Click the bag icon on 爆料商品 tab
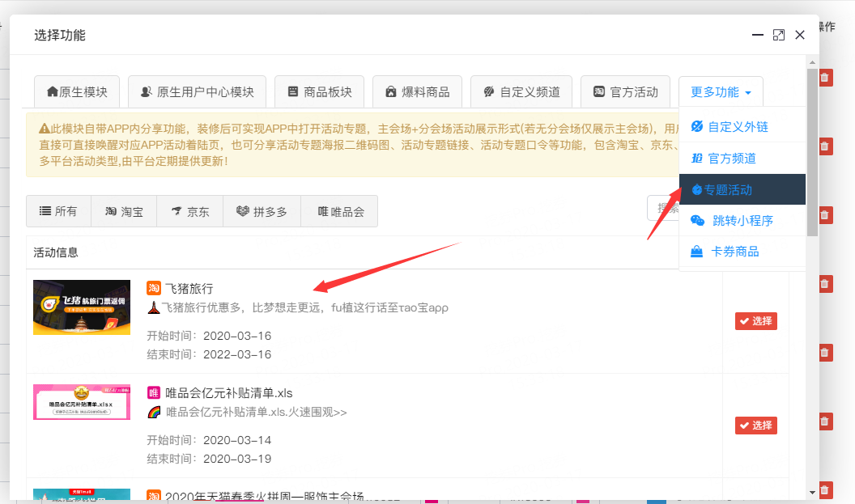Image resolution: width=855 pixels, height=504 pixels. (x=390, y=91)
